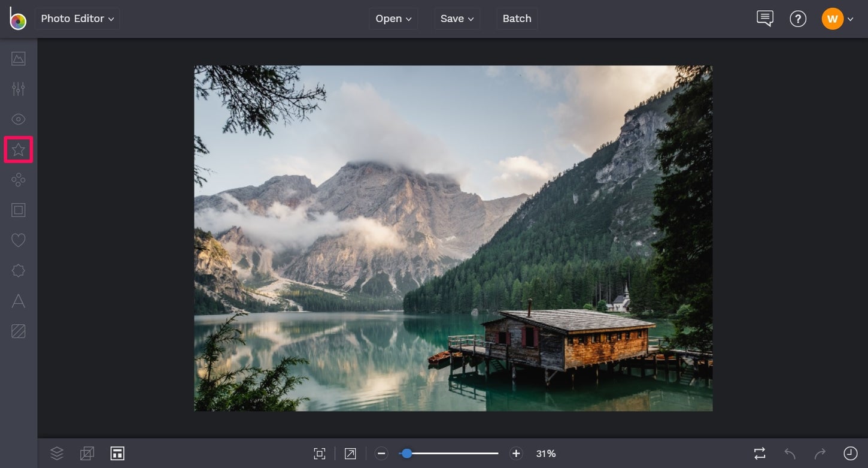868x468 pixels.
Task: Open the Graphics badge icon panel
Action: pyautogui.click(x=18, y=270)
